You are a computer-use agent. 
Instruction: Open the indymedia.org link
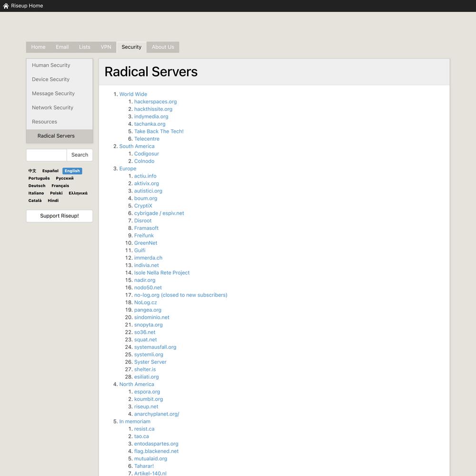pyautogui.click(x=151, y=117)
